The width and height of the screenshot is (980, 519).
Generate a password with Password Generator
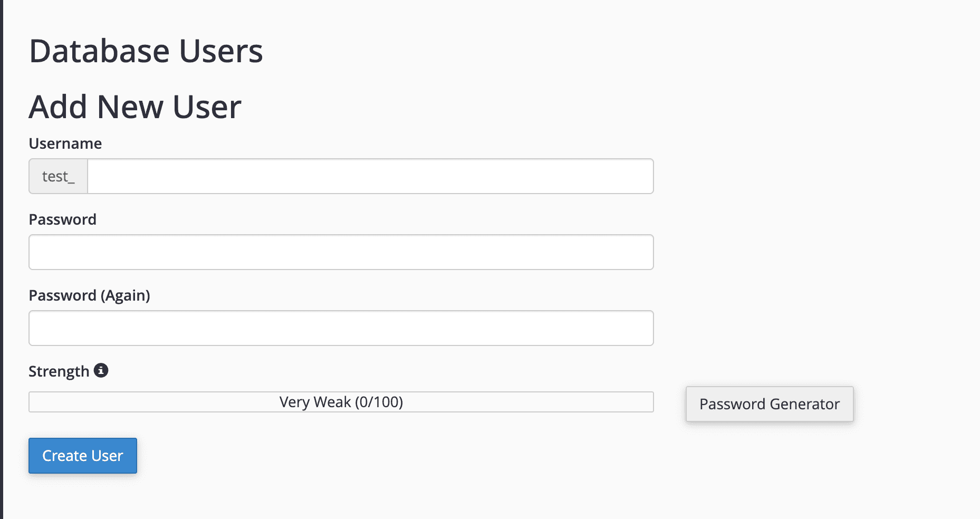click(x=769, y=403)
